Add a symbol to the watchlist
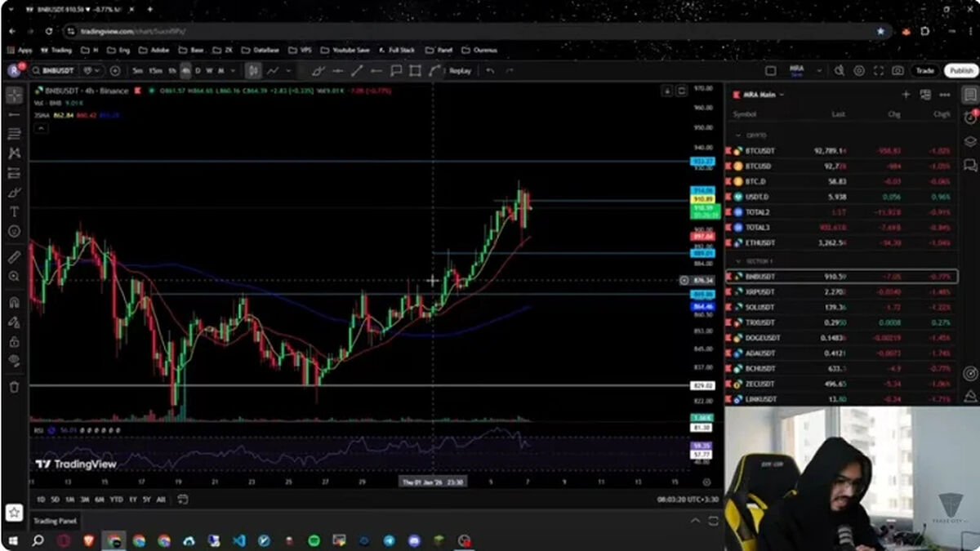The image size is (980, 551). click(905, 95)
